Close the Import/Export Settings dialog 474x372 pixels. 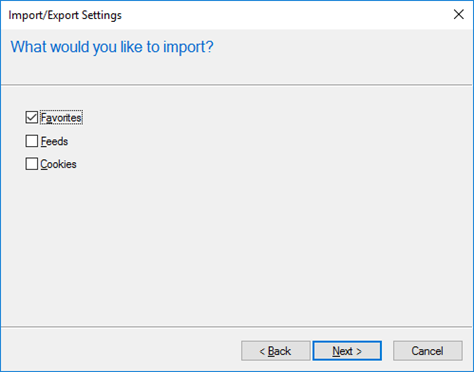tap(459, 14)
